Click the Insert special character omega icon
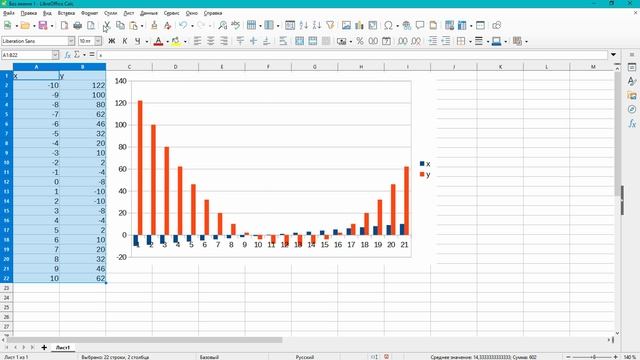 (388, 25)
